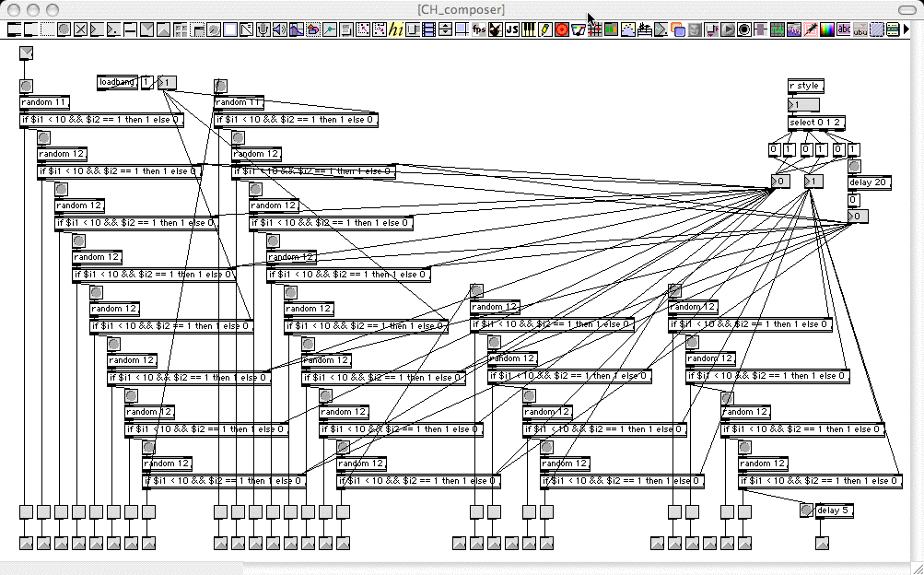Click leftmost '0' message under select object
Screen dimensions: 924x575
point(774,149)
